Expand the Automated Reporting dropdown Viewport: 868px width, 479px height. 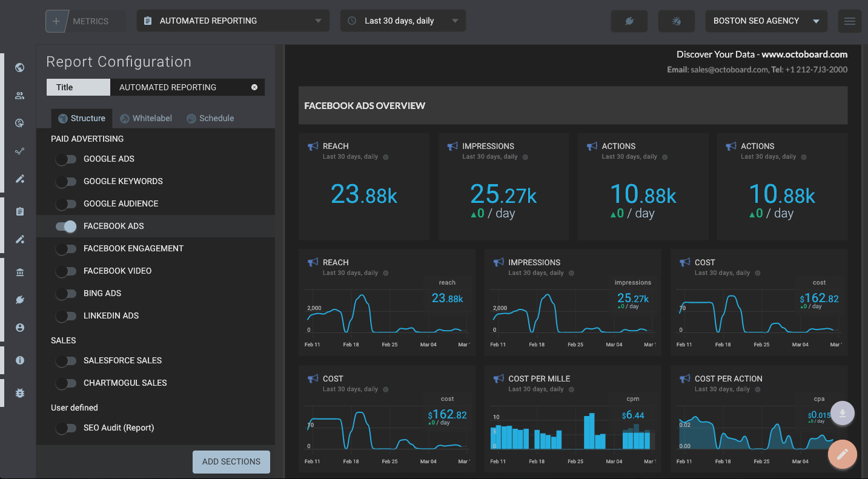(x=233, y=21)
